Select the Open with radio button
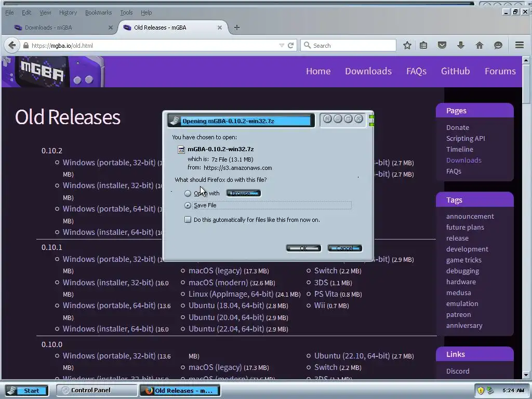Image resolution: width=532 pixels, height=399 pixels. click(188, 193)
